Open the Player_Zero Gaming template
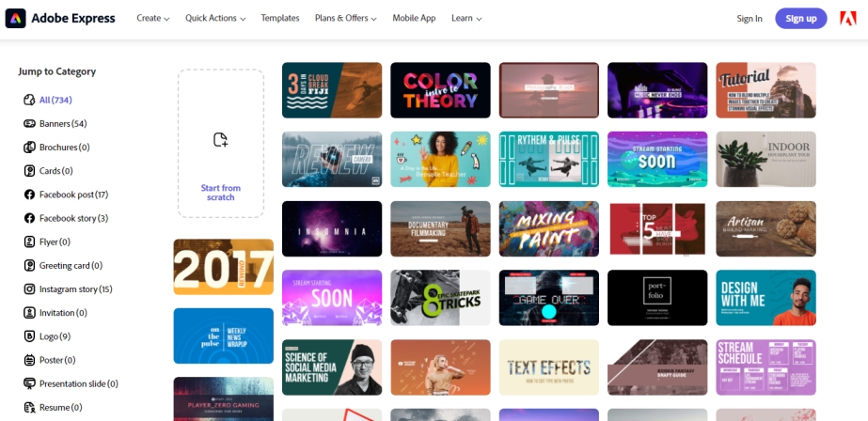This screenshot has width=868, height=421. pos(224,398)
